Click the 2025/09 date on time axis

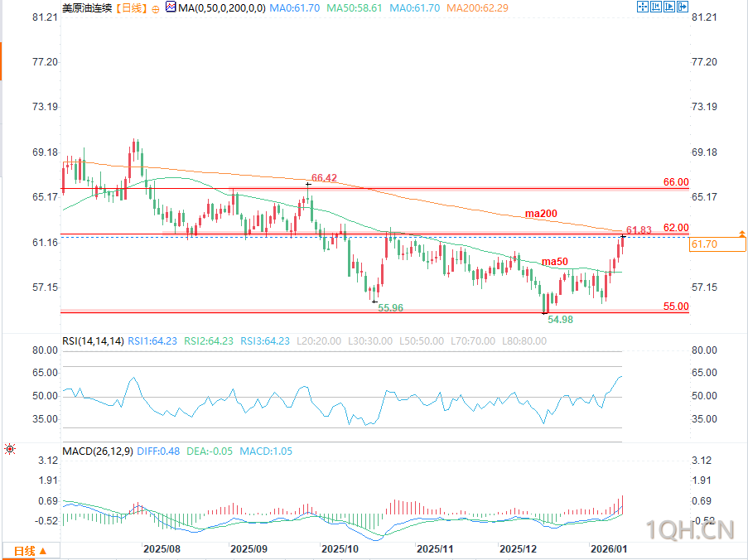(x=249, y=548)
